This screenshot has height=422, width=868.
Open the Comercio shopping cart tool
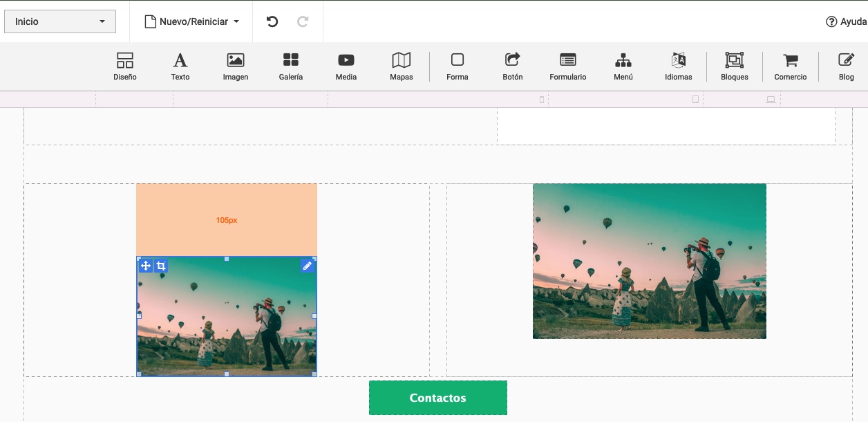[x=790, y=66]
